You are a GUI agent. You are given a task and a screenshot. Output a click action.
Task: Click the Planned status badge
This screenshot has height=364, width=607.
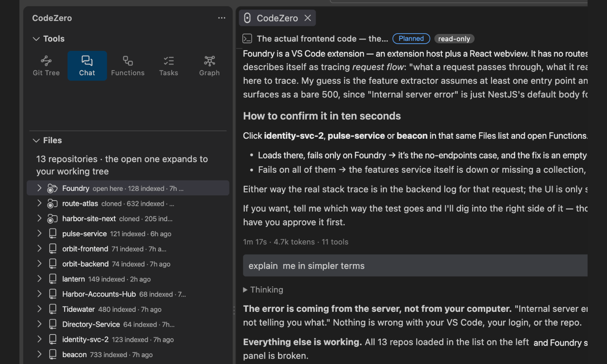click(411, 38)
